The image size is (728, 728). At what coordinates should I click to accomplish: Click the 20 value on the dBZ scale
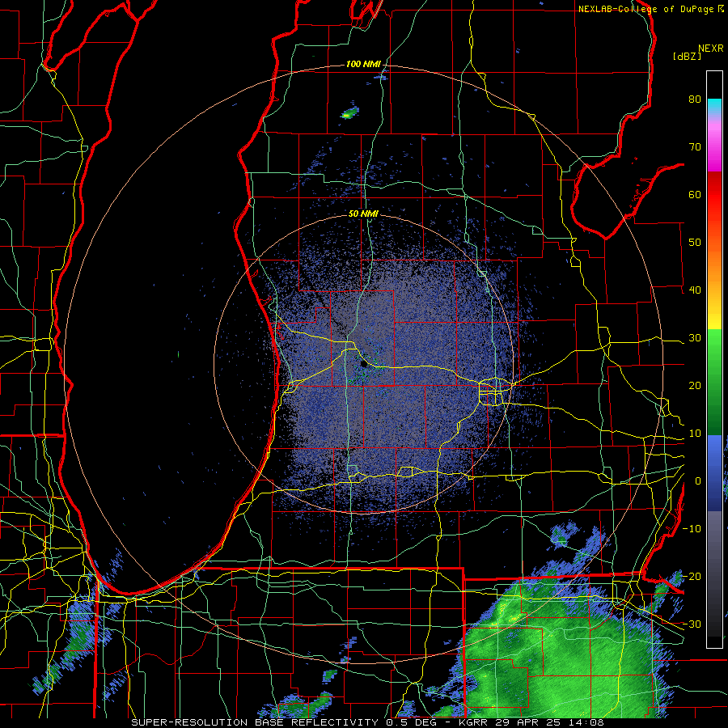[x=695, y=386]
